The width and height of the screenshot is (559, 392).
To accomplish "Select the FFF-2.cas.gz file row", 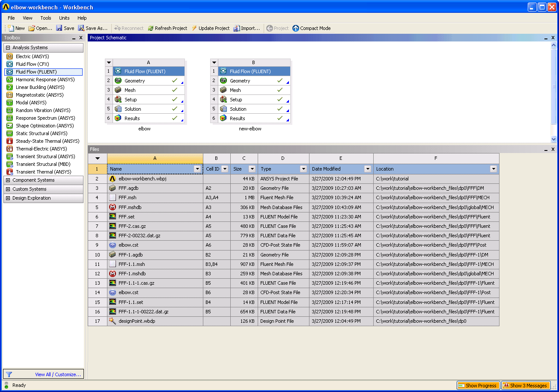I will pos(294,226).
